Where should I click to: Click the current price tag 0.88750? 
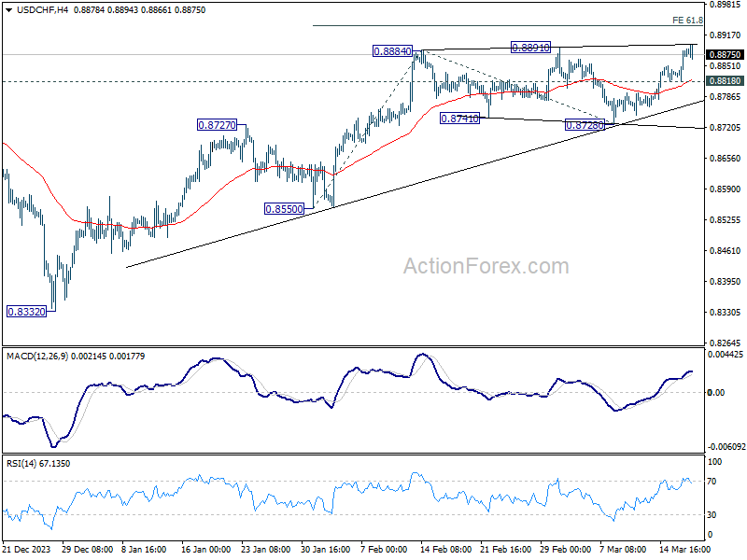click(726, 55)
